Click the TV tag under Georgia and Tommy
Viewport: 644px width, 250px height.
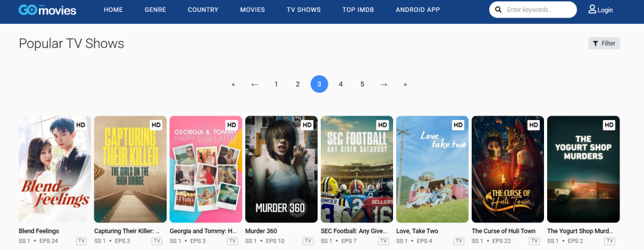(233, 241)
